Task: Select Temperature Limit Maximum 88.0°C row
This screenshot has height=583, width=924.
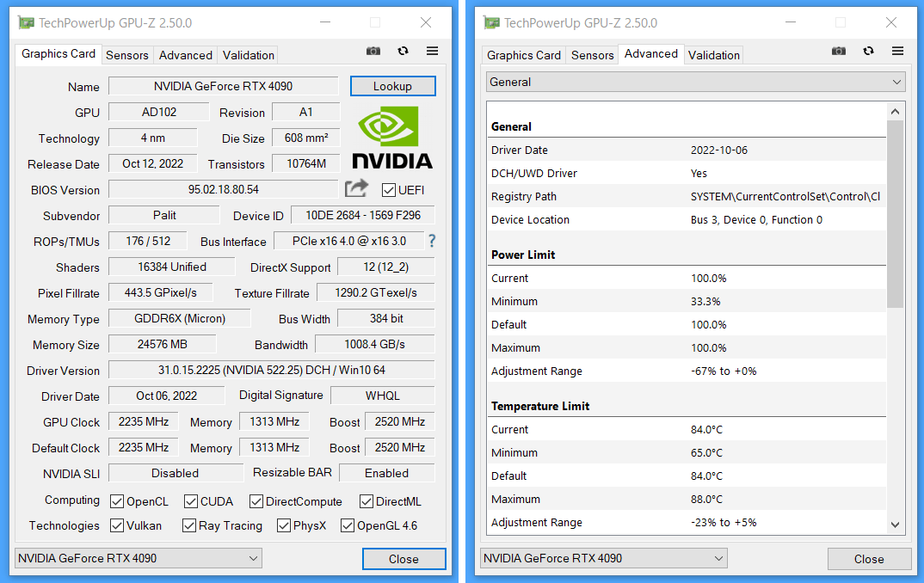Action: tap(687, 500)
